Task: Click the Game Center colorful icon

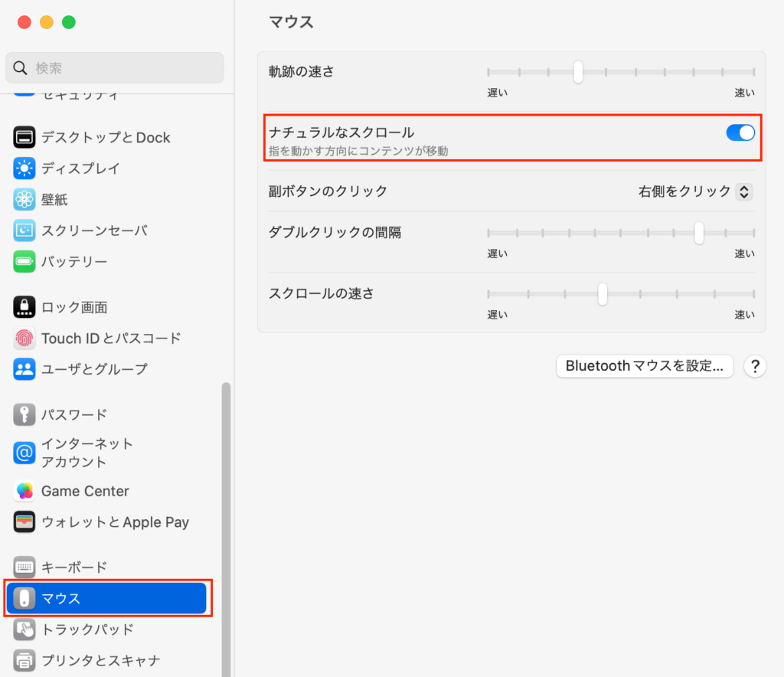Action: [x=24, y=491]
